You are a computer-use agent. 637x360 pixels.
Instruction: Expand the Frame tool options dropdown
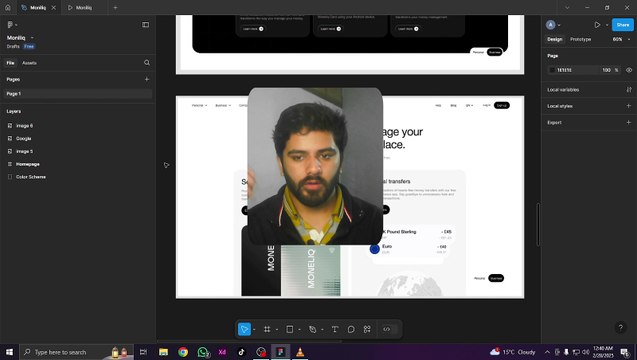click(277, 330)
